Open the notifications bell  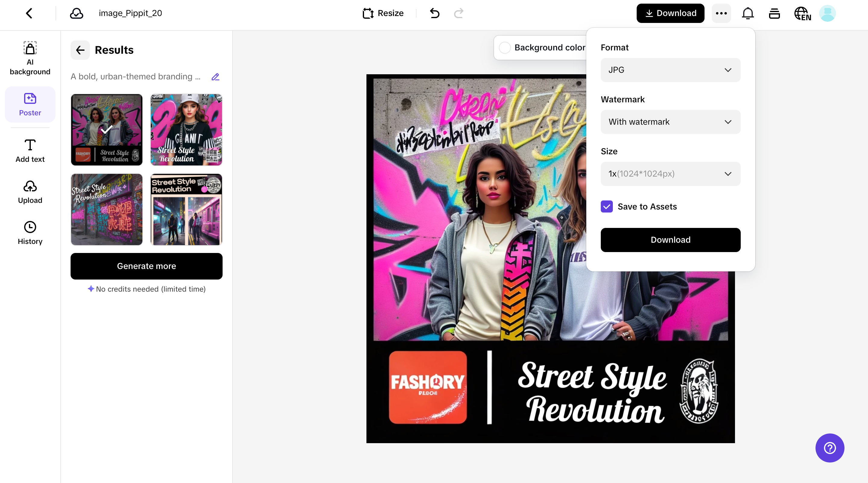pos(748,14)
